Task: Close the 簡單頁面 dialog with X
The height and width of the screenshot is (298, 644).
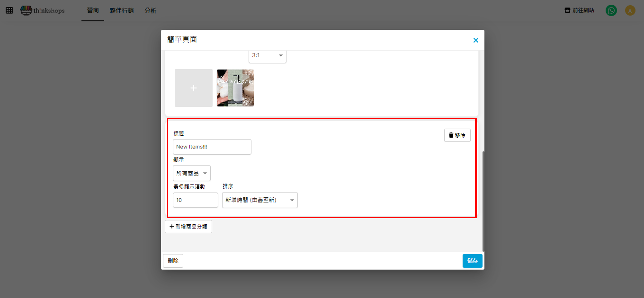Action: [x=475, y=40]
